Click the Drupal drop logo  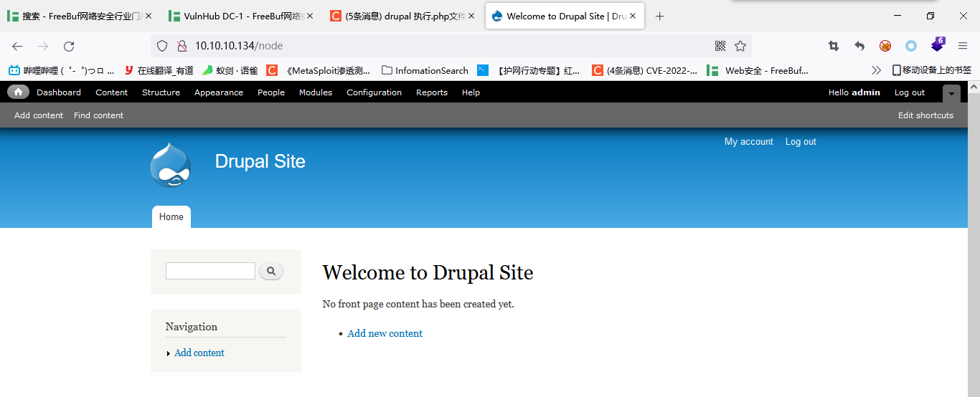point(171,165)
